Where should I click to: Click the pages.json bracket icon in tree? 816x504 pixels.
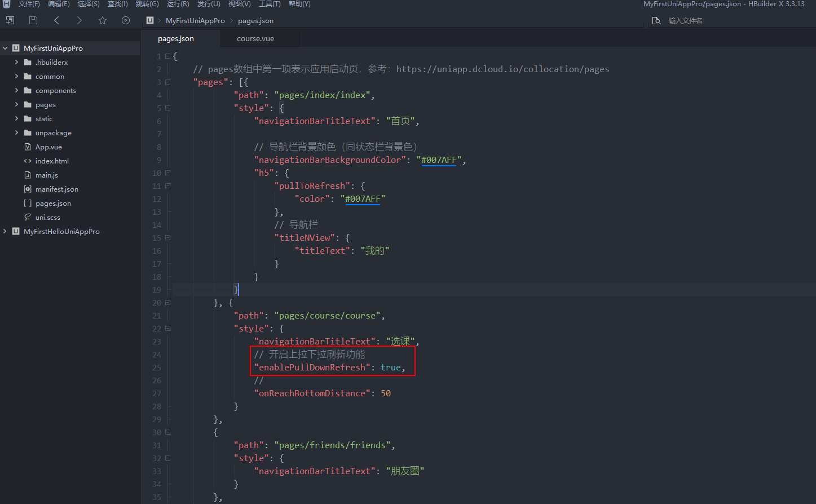coord(28,203)
